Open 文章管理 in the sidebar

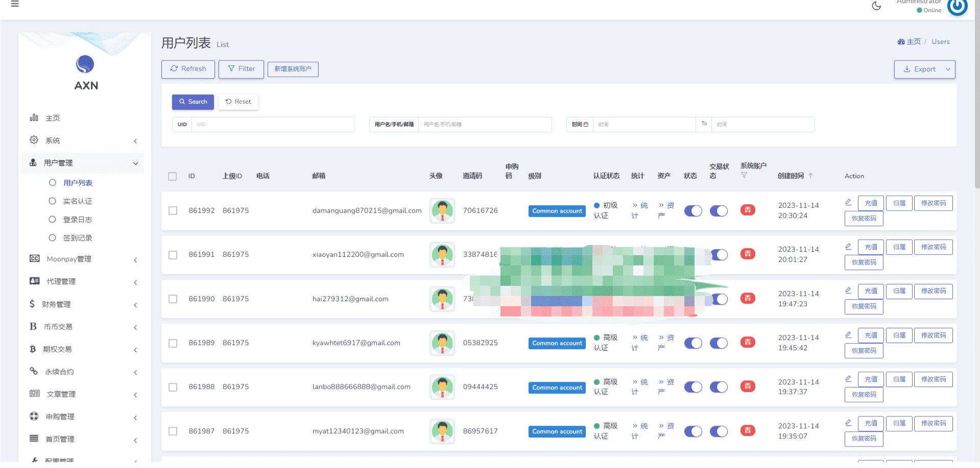click(x=83, y=394)
